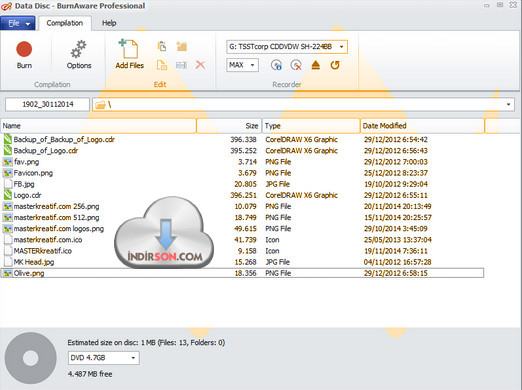Click the rename icon in Edit
Image resolution: width=522 pixels, height=390 pixels.
181,65
